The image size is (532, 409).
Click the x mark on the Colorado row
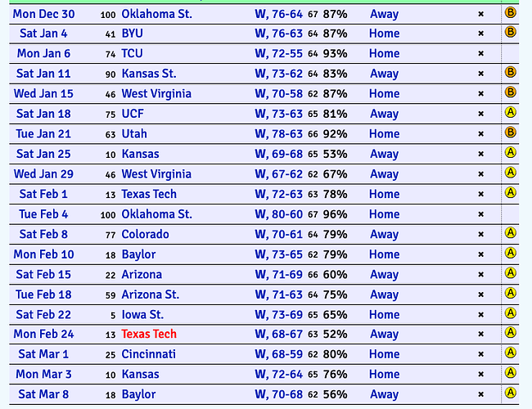click(x=480, y=234)
